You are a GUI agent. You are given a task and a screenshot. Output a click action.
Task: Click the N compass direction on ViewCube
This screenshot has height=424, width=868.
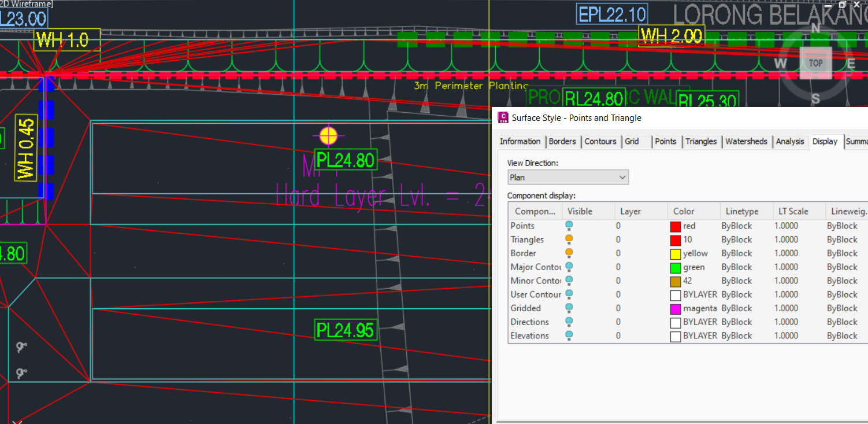point(815,28)
